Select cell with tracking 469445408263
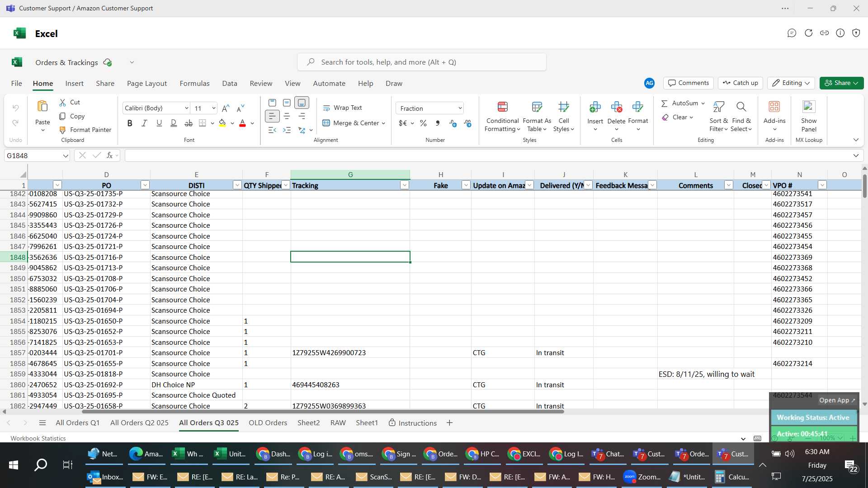868x488 pixels. point(350,385)
